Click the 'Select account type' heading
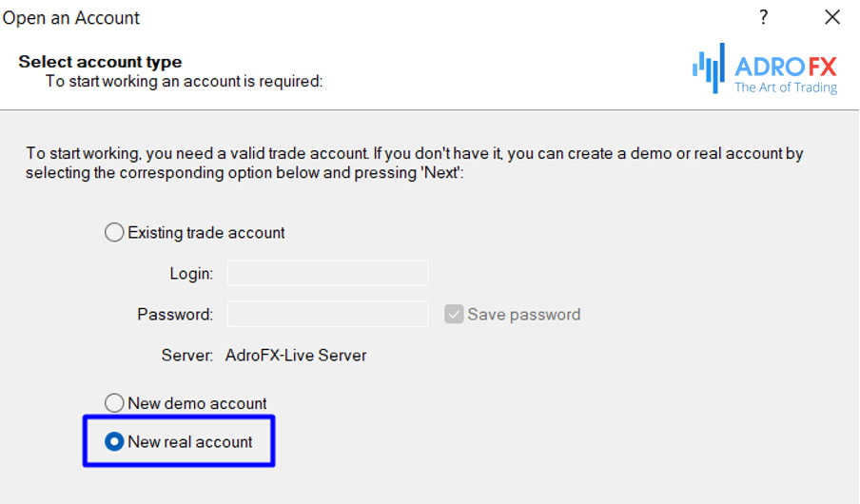Screen dimensions: 860x504 tap(100, 62)
